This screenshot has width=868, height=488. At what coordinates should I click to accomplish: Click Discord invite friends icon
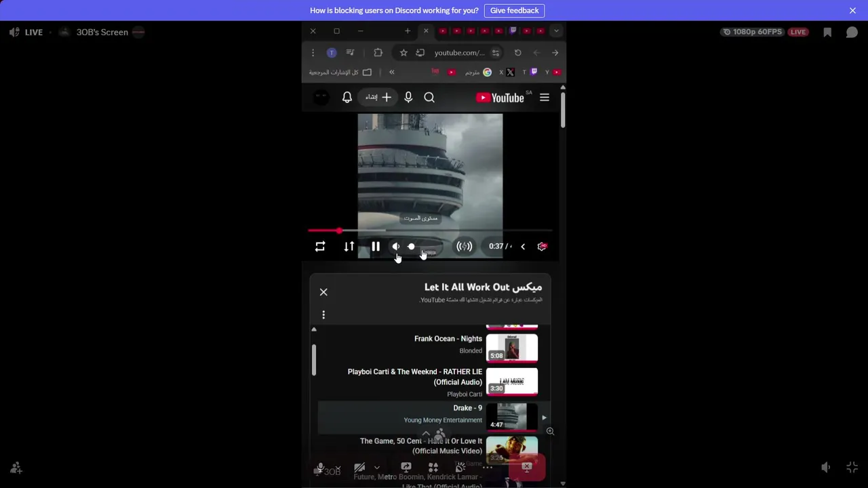[16, 468]
